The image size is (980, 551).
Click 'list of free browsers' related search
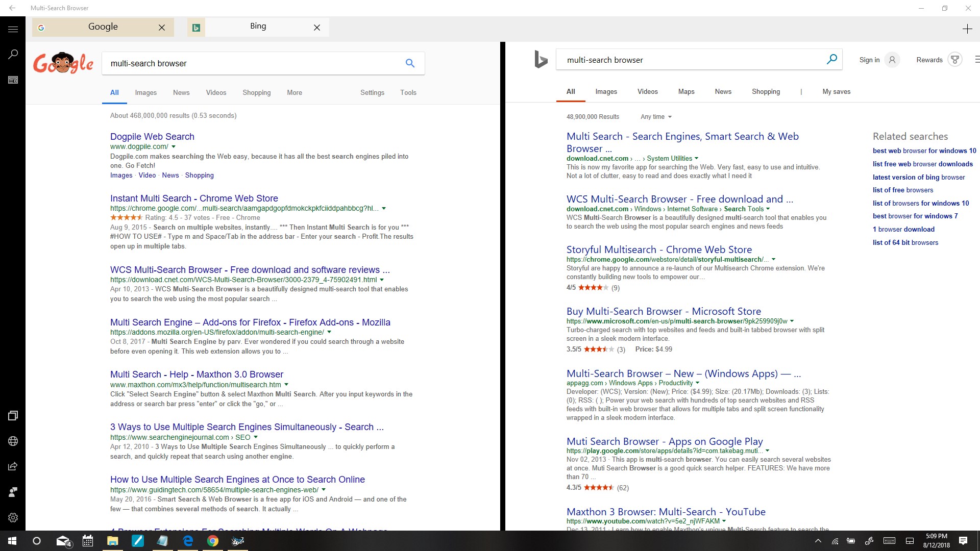coord(902,190)
